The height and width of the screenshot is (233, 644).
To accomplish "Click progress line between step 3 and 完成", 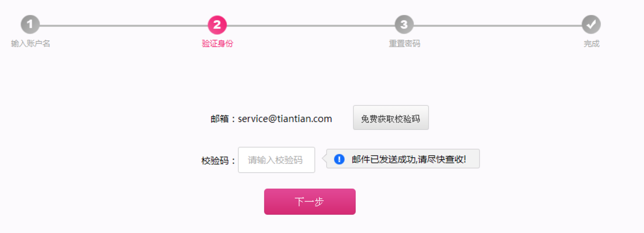I will point(498,25).
